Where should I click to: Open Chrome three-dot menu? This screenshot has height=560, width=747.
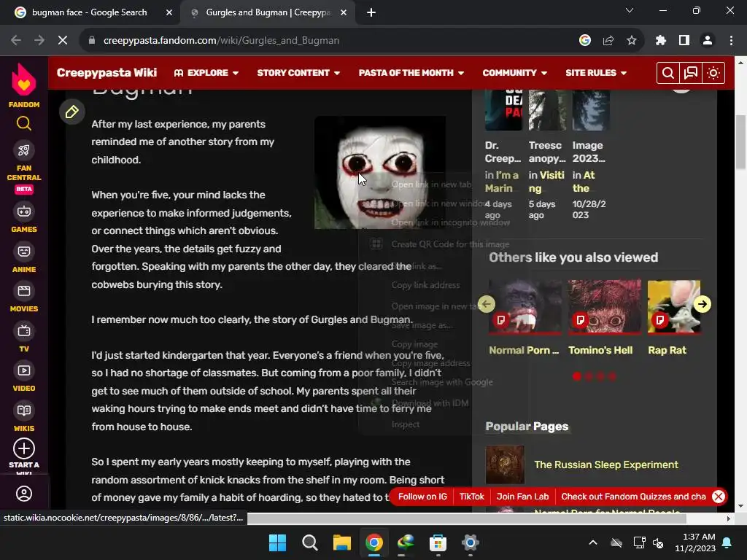pos(731,41)
